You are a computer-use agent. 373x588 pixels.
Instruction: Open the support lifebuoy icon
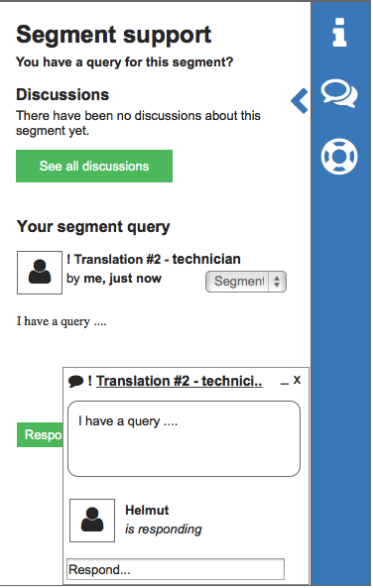(339, 157)
